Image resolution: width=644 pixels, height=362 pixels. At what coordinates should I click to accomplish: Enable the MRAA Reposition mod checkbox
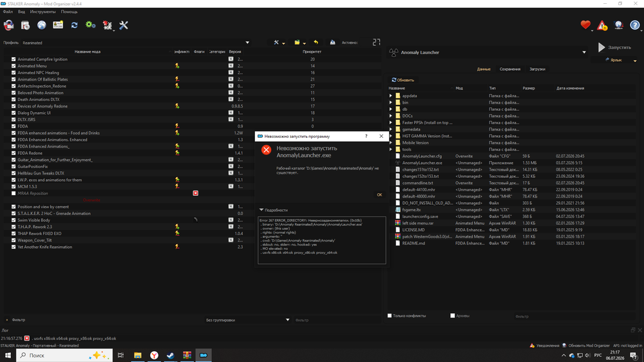pyautogui.click(x=14, y=193)
